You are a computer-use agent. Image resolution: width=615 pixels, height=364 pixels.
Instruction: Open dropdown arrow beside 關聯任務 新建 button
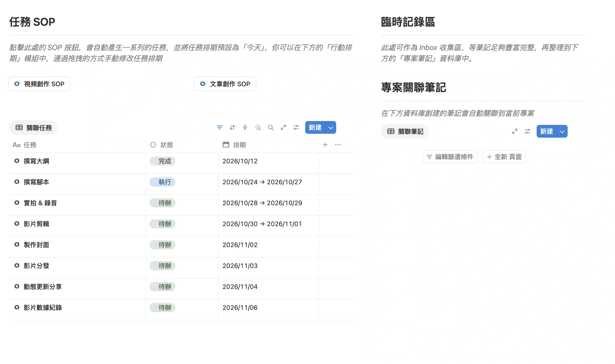331,128
